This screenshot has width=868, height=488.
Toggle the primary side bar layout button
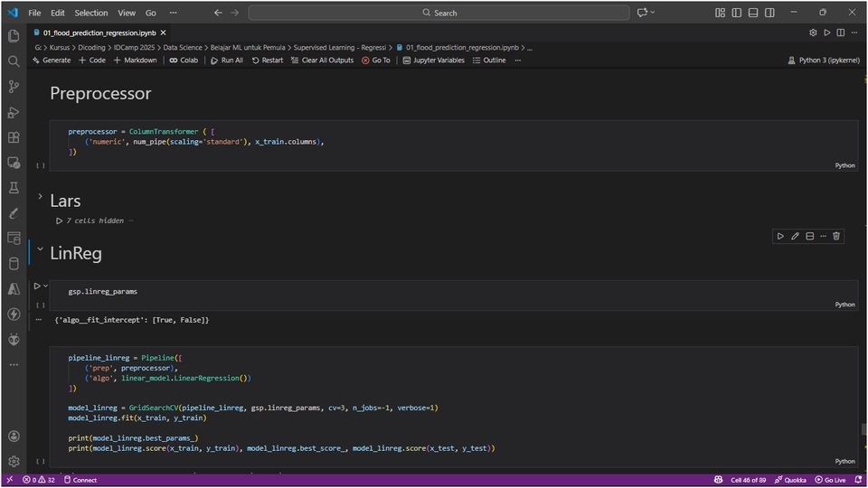tap(737, 13)
